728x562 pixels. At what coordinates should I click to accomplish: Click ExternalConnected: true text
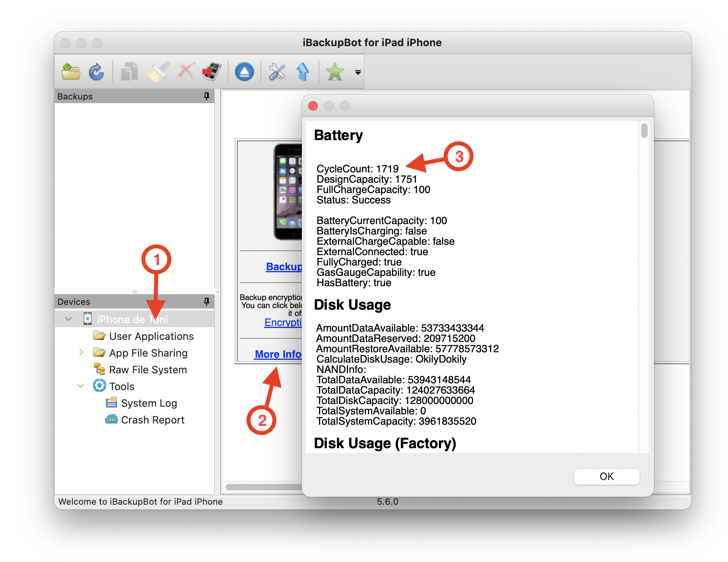click(372, 252)
